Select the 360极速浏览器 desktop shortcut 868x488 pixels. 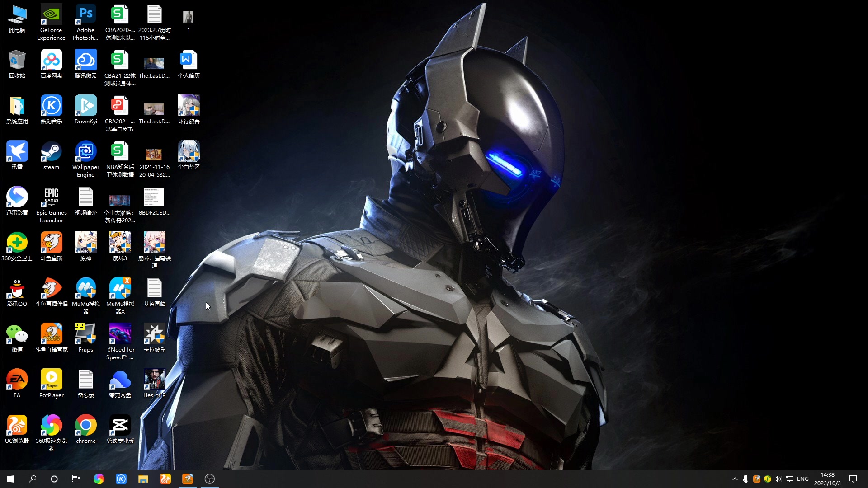[x=52, y=433]
